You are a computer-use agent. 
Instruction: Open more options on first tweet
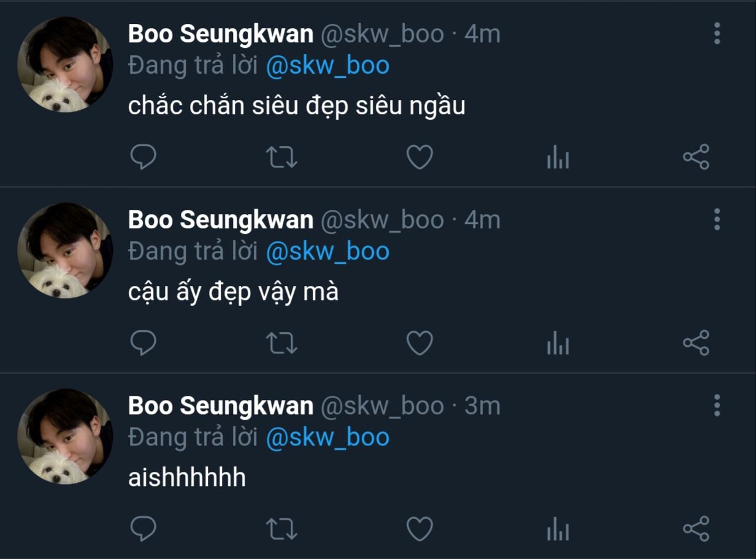point(717,33)
